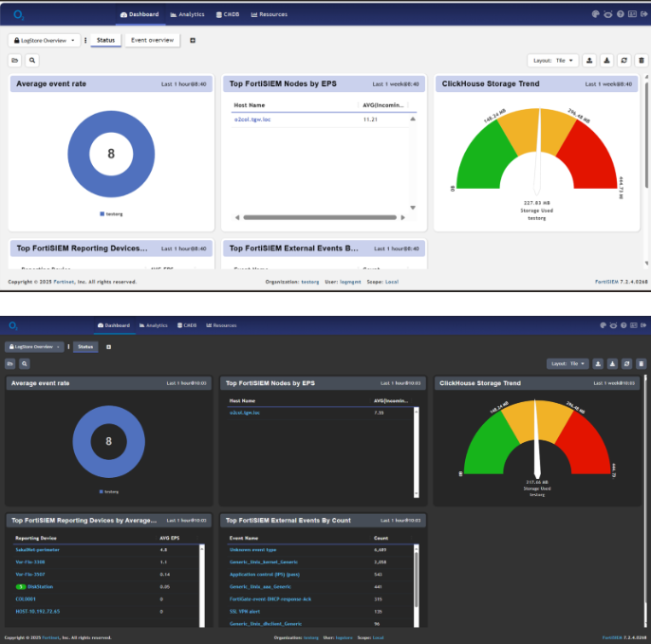The height and width of the screenshot is (644, 651).
Task: Open the three-dot options beside LogStore Overview in the light dashboard
Action: click(x=85, y=40)
